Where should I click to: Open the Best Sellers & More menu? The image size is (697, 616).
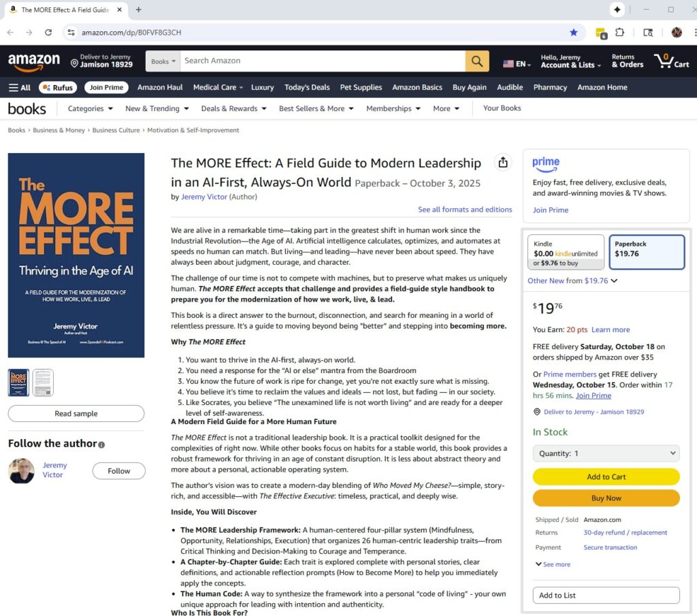click(x=316, y=108)
